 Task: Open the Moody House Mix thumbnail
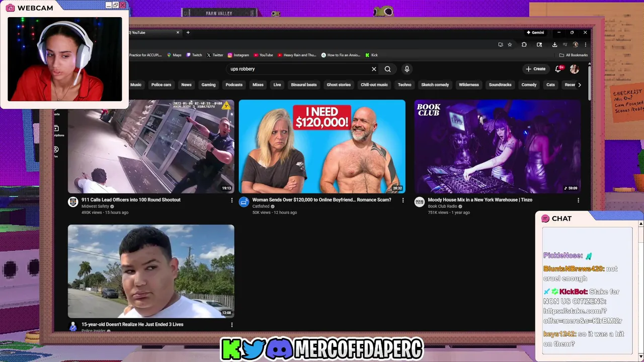tap(498, 146)
